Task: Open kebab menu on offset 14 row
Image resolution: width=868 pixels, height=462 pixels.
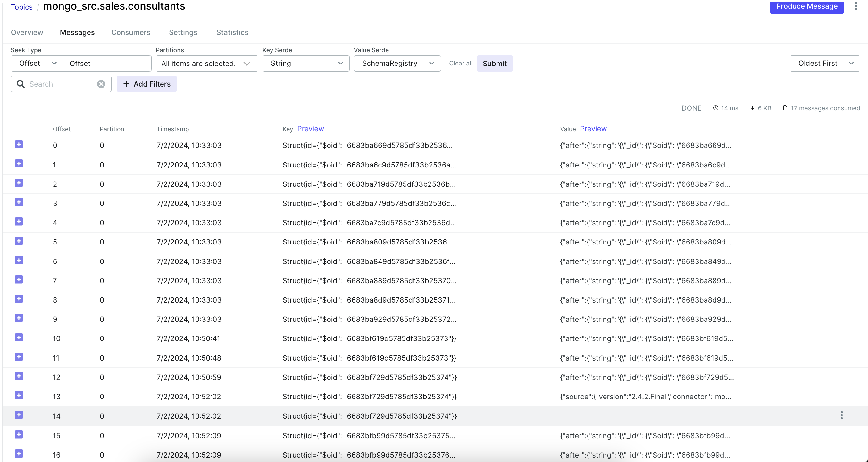Action: tap(841, 415)
